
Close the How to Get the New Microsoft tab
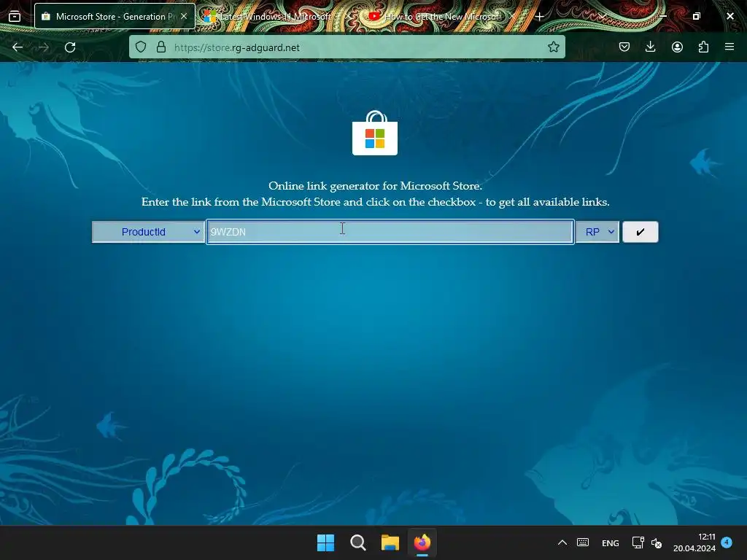(x=512, y=17)
